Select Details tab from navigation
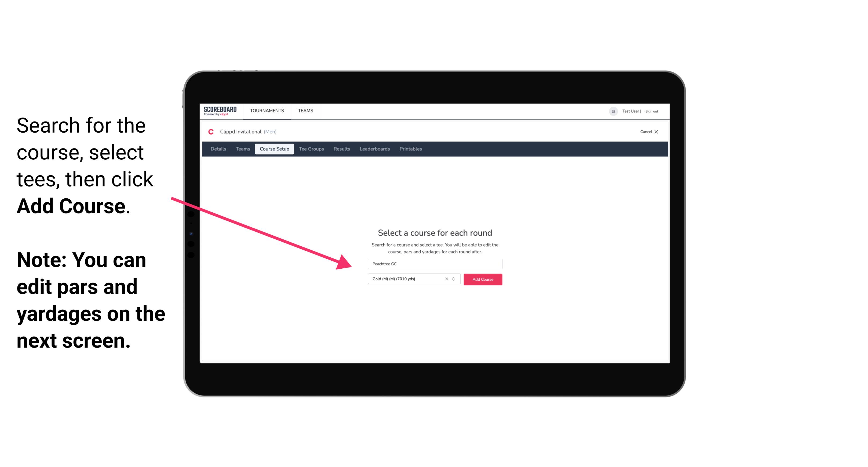Image resolution: width=868 pixels, height=467 pixels. click(218, 149)
